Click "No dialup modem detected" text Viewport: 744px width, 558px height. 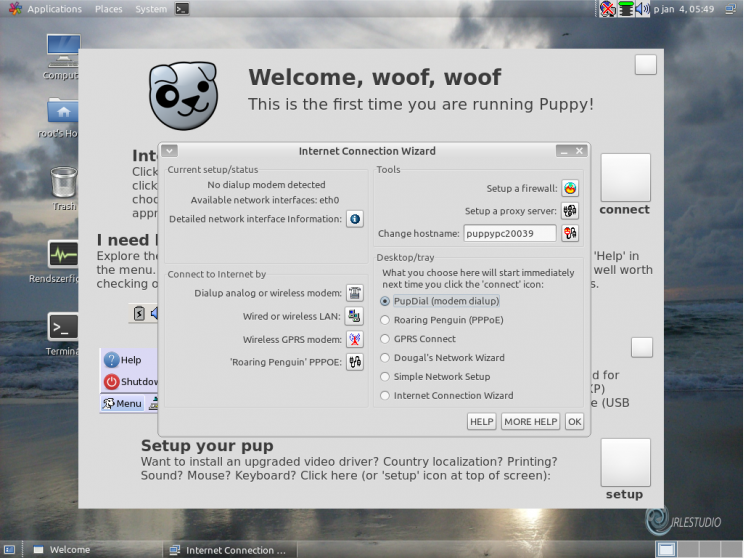[x=266, y=185]
